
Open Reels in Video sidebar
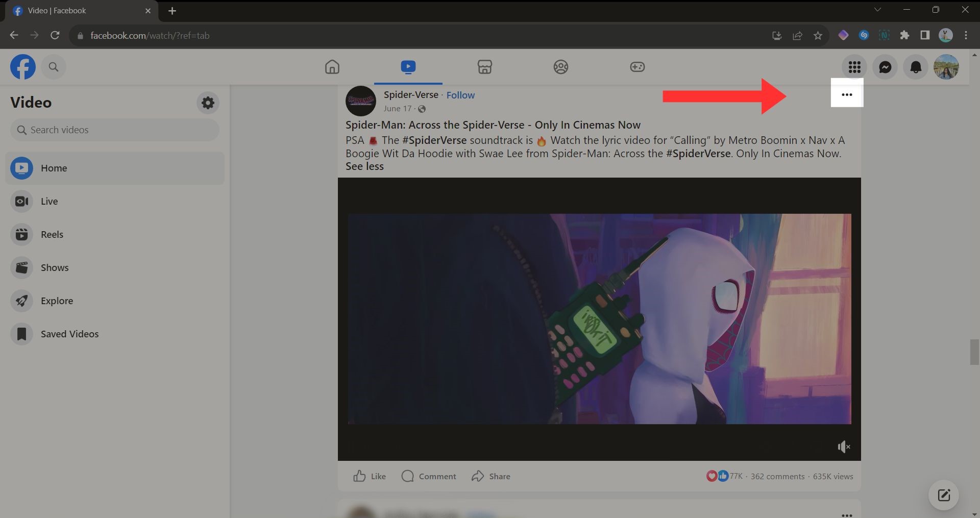coord(115,234)
